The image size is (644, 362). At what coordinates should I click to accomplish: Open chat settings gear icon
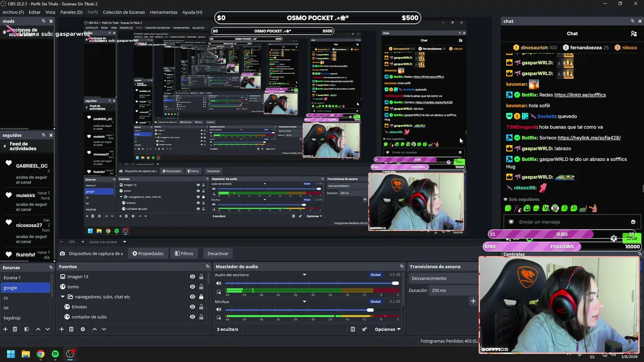[x=614, y=238]
